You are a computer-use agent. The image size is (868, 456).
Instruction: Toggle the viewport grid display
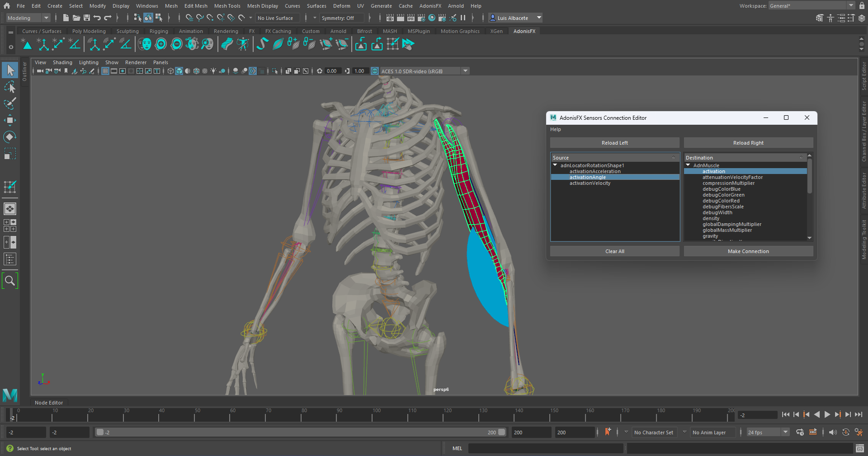(x=105, y=71)
